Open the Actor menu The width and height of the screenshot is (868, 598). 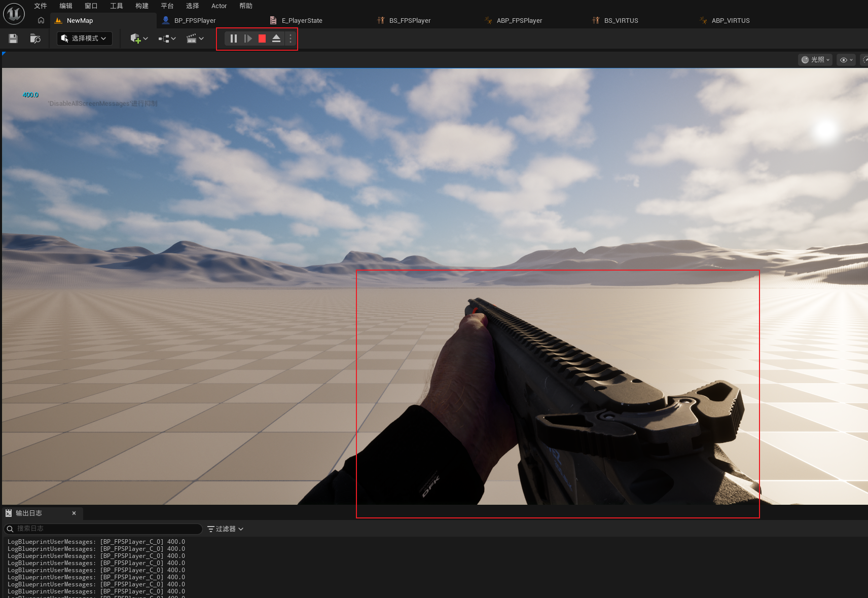point(219,6)
